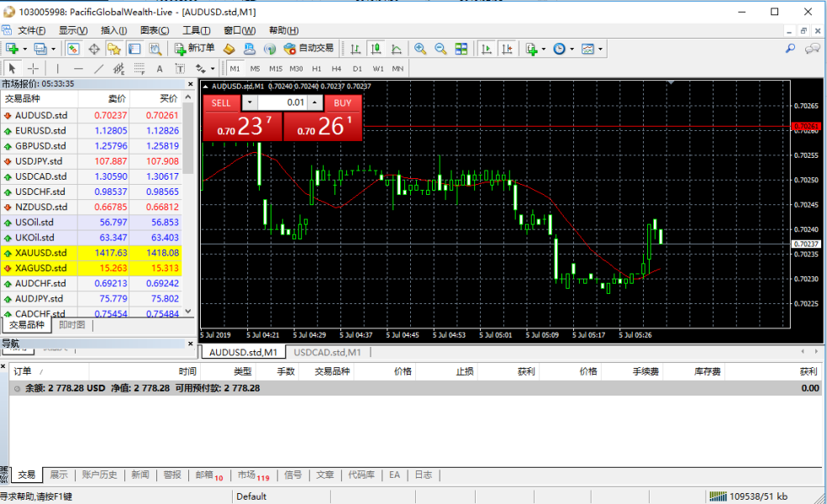The image size is (827, 504).
Task: Select XAUUSD.std in Market Watch
Action: [x=40, y=252]
